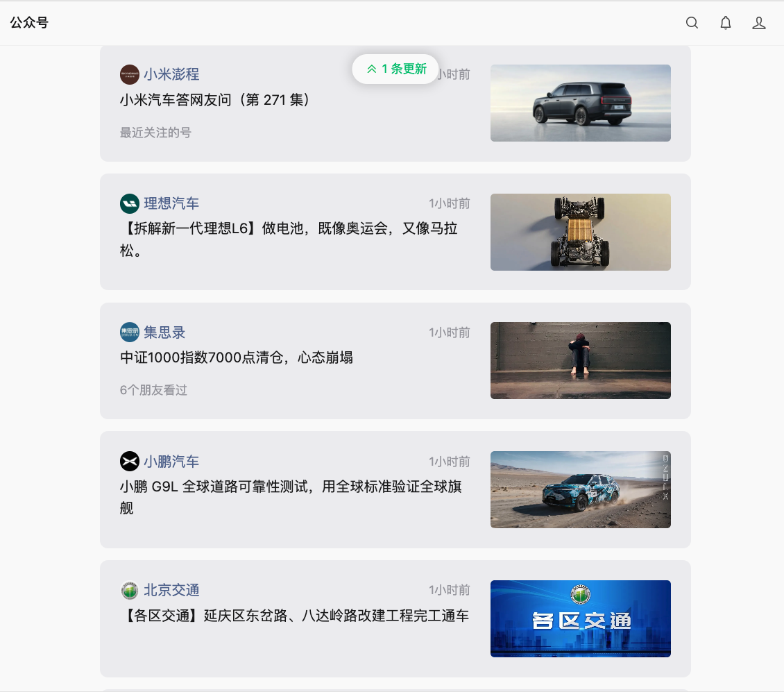Click 1小时前 timestamp on 集思录 card

tap(450, 332)
